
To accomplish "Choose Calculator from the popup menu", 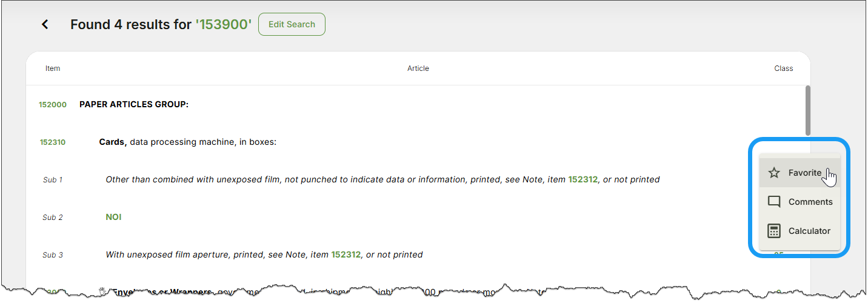I will pos(800,231).
